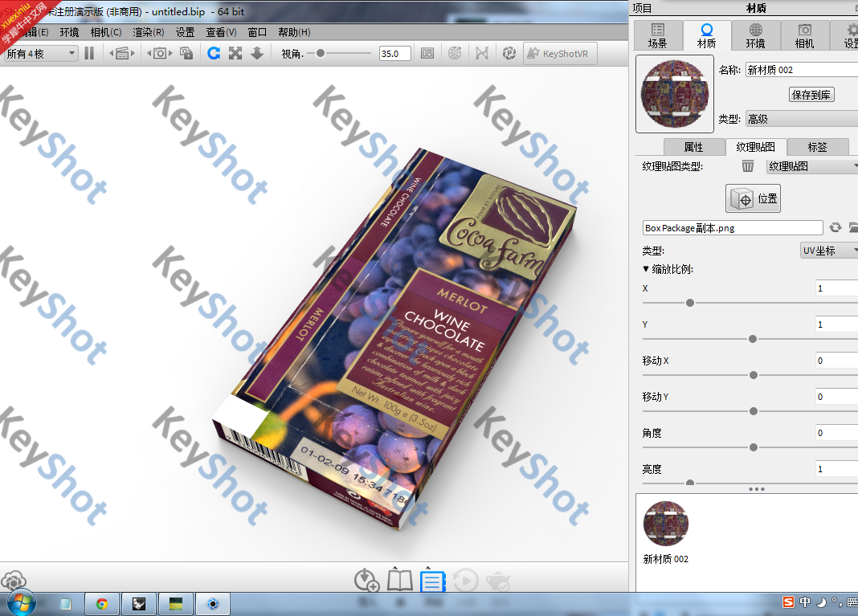858x616 pixels.
Task: Open the 设置 menu
Action: pyautogui.click(x=185, y=32)
